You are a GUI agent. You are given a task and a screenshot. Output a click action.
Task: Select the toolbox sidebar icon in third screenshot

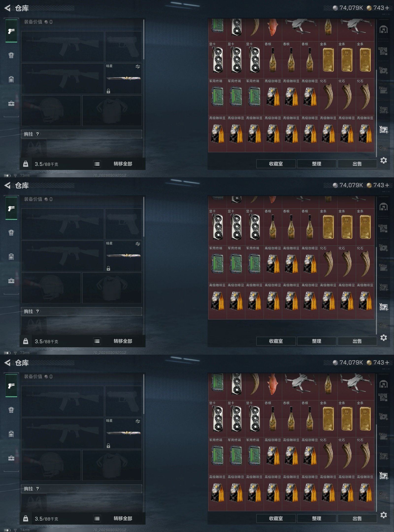pyautogui.click(x=11, y=458)
